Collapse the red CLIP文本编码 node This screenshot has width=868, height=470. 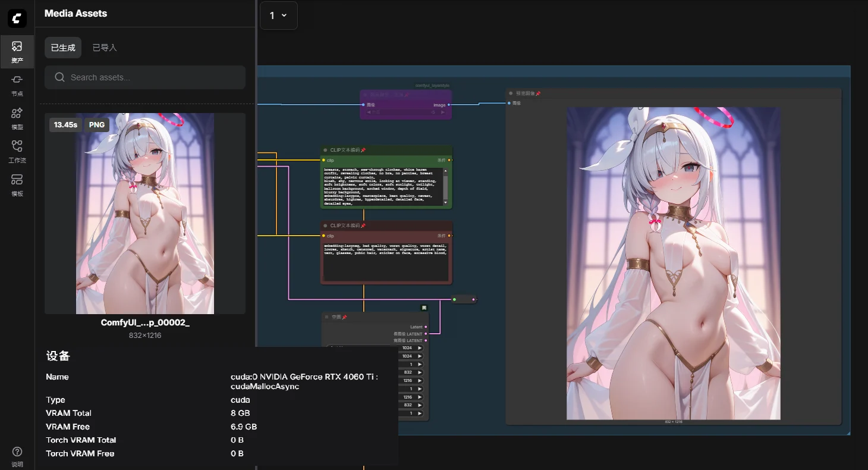click(x=325, y=225)
